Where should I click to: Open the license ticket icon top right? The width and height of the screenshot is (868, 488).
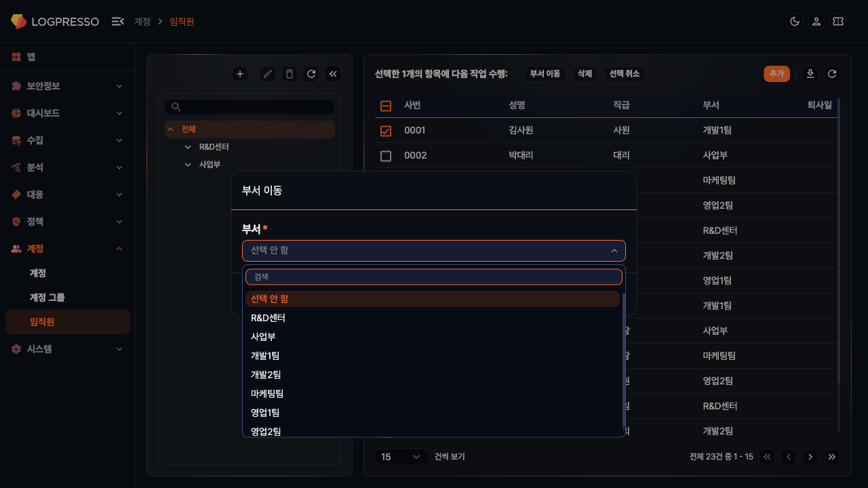837,21
